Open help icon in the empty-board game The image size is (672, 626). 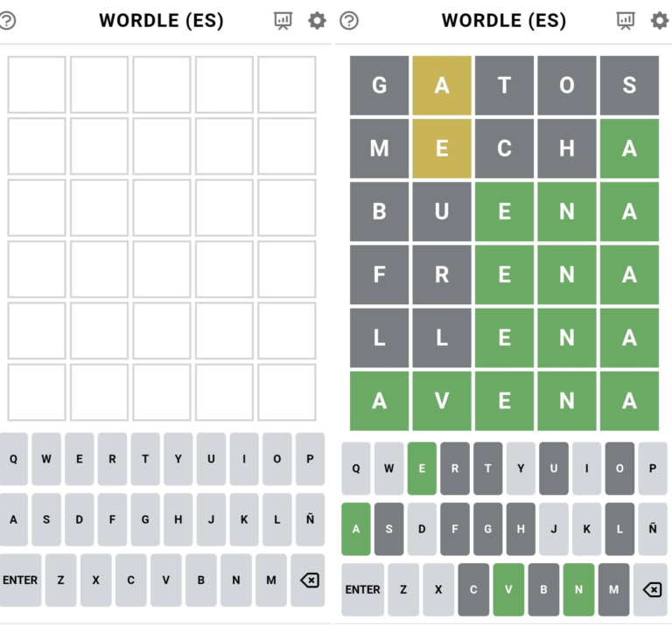pyautogui.click(x=7, y=21)
